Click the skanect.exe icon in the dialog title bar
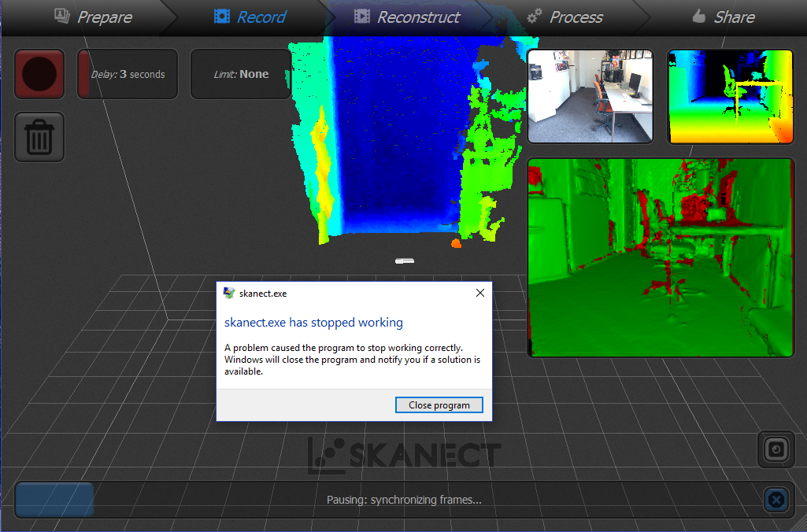Screen dimensions: 807x532 (x=229, y=293)
